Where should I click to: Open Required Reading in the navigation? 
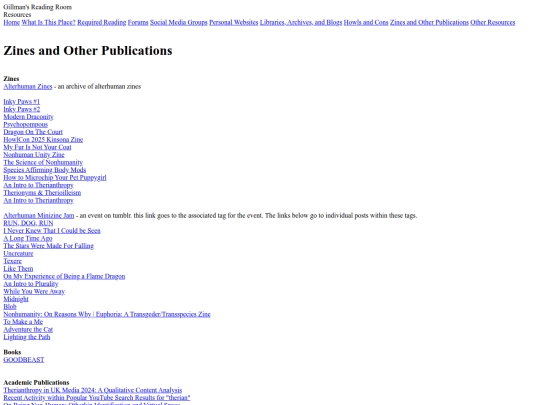pyautogui.click(x=102, y=22)
